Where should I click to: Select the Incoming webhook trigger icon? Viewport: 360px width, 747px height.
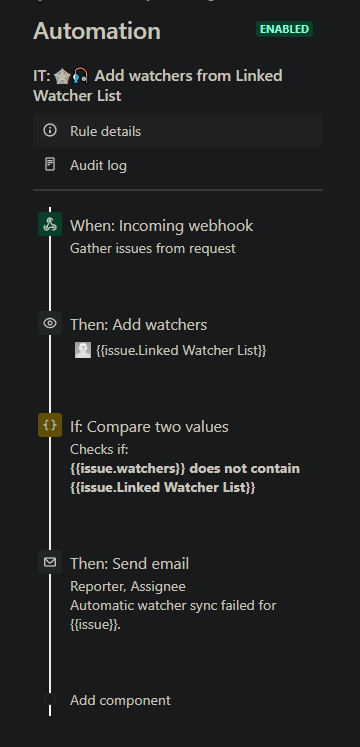tap(50, 224)
